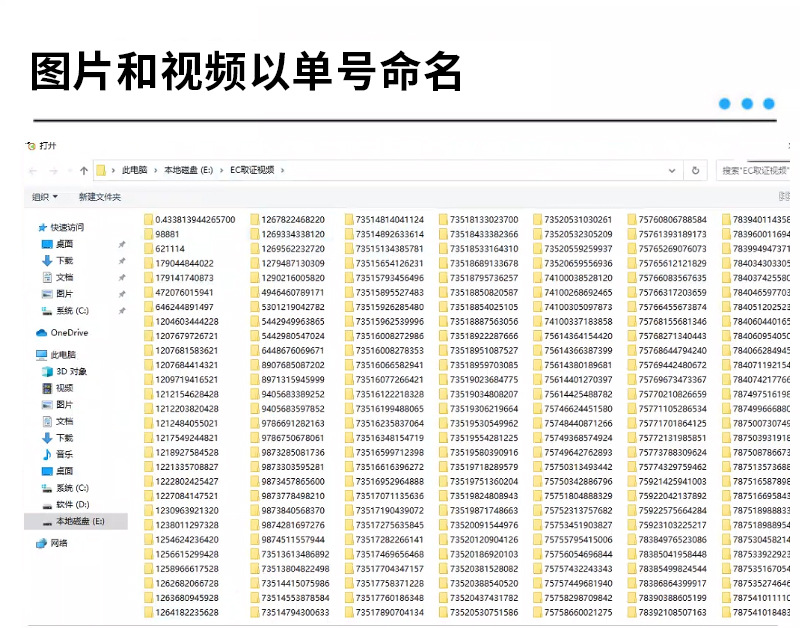Click the folder icon of 78392108507163

coord(632,612)
